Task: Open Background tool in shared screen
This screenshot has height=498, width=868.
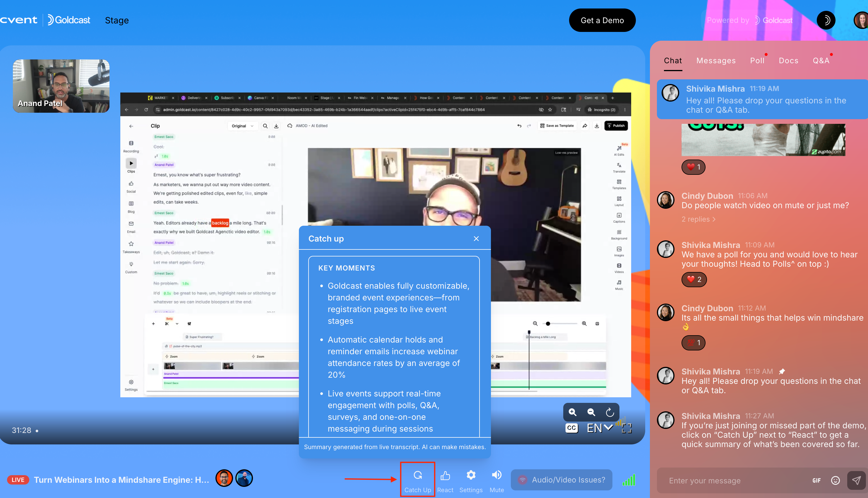Action: pyautogui.click(x=619, y=234)
